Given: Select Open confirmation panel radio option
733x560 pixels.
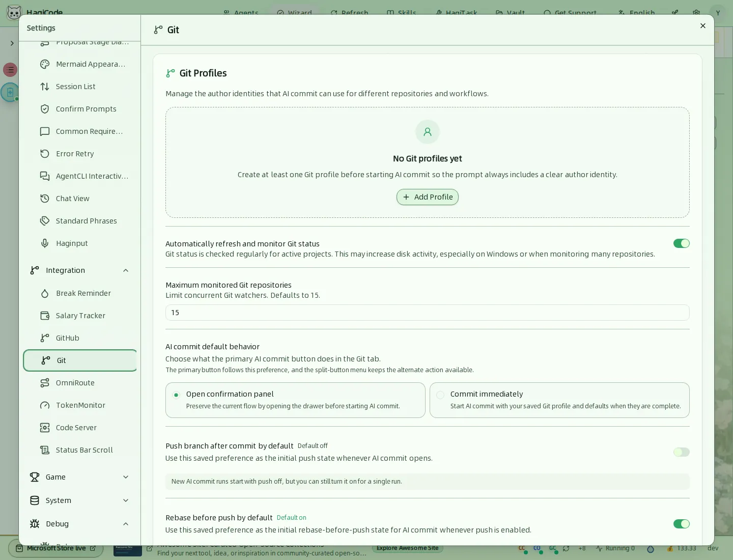Looking at the screenshot, I should tap(176, 395).
